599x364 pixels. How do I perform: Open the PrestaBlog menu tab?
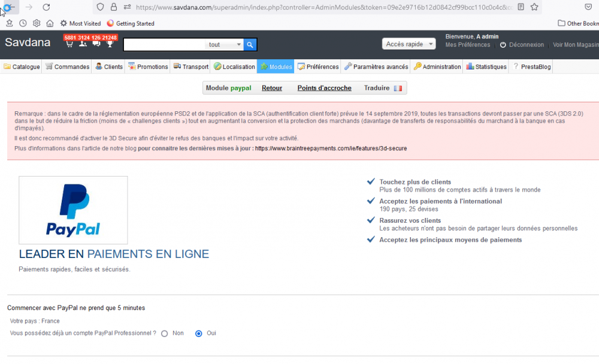532,66
